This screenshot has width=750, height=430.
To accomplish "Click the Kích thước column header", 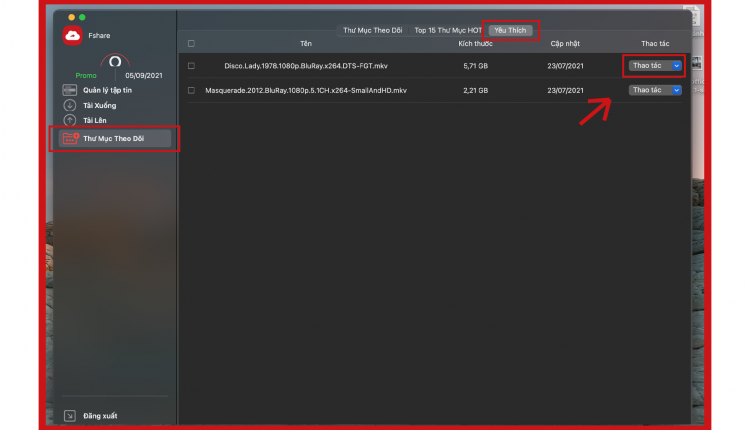I will (475, 44).
